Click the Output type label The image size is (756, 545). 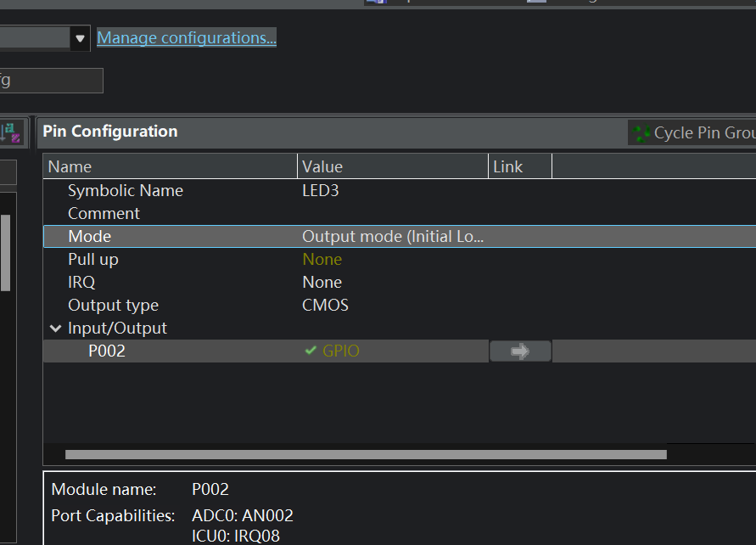114,306
